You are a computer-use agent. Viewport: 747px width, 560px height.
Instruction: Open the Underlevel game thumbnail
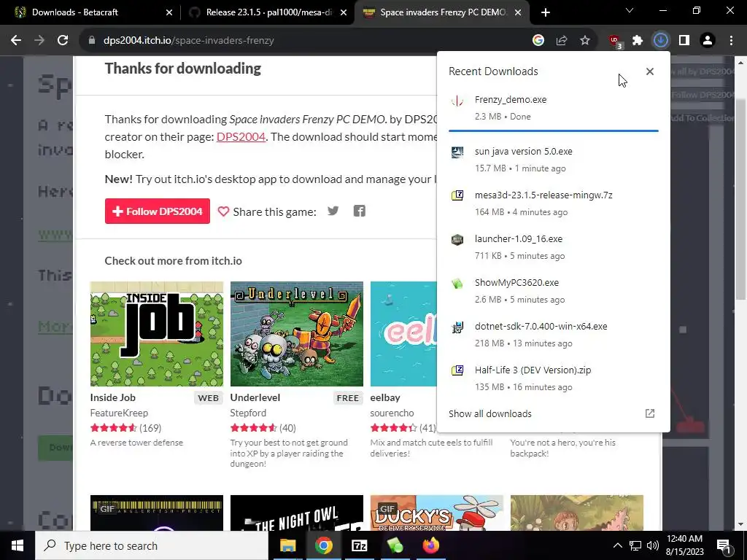pos(297,334)
